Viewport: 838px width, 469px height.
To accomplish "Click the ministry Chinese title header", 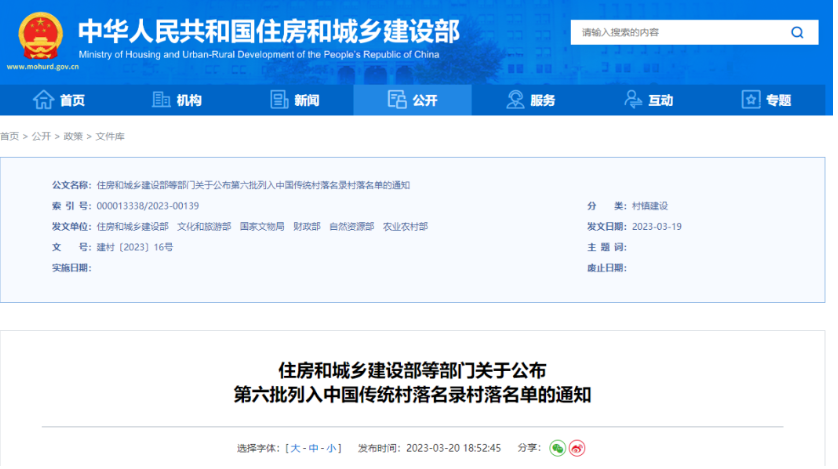I will point(270,31).
